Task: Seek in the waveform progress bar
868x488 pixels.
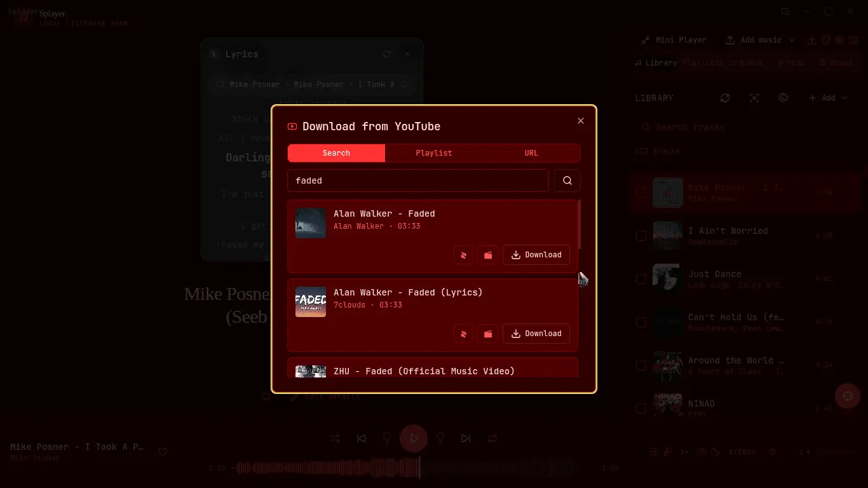Action: [406, 468]
